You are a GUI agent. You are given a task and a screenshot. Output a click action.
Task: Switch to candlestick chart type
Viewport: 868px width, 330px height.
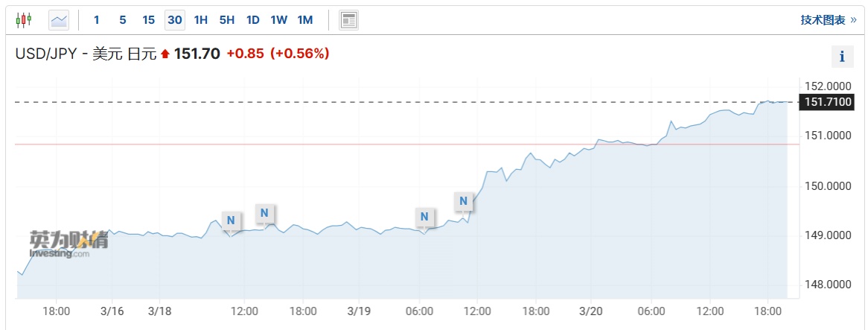[24, 20]
